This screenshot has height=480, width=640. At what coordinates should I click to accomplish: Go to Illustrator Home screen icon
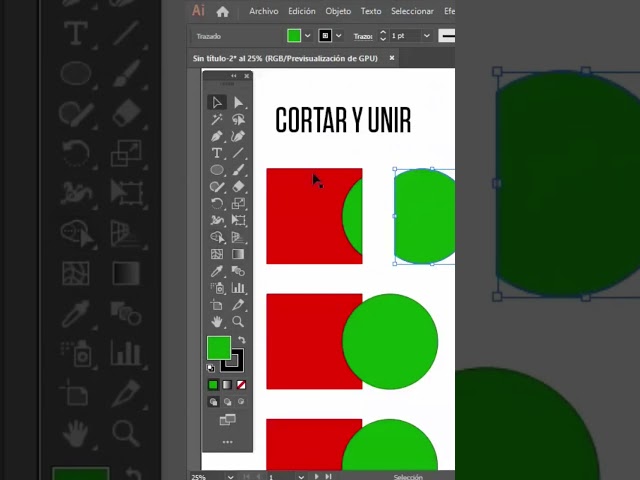coord(222,12)
